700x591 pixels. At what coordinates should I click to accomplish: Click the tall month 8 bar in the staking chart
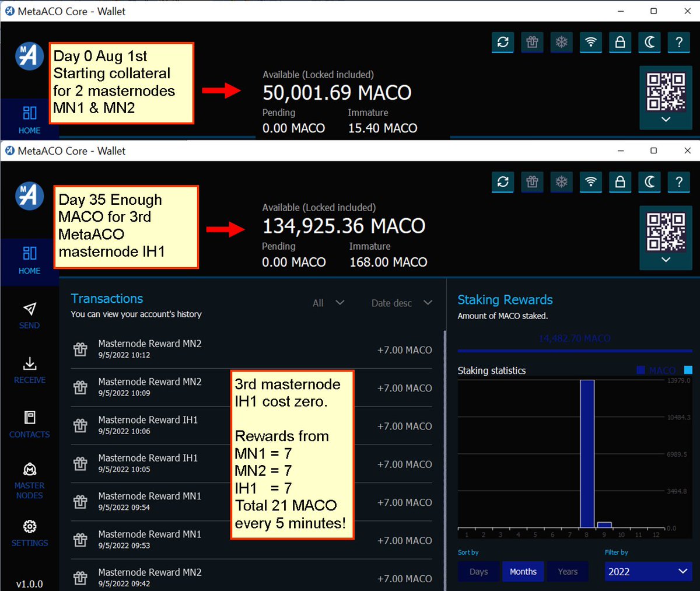587,454
